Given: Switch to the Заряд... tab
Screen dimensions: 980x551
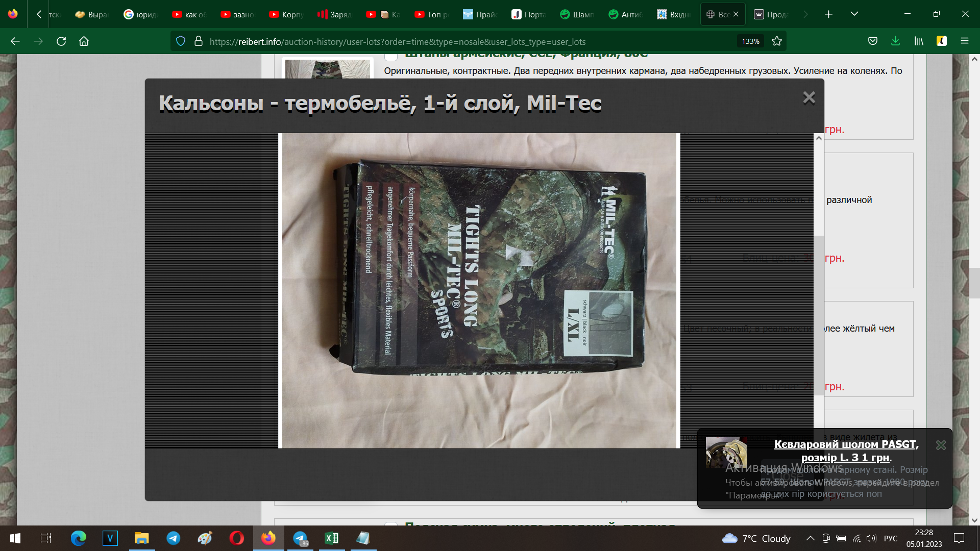Looking at the screenshot, I should [x=335, y=14].
